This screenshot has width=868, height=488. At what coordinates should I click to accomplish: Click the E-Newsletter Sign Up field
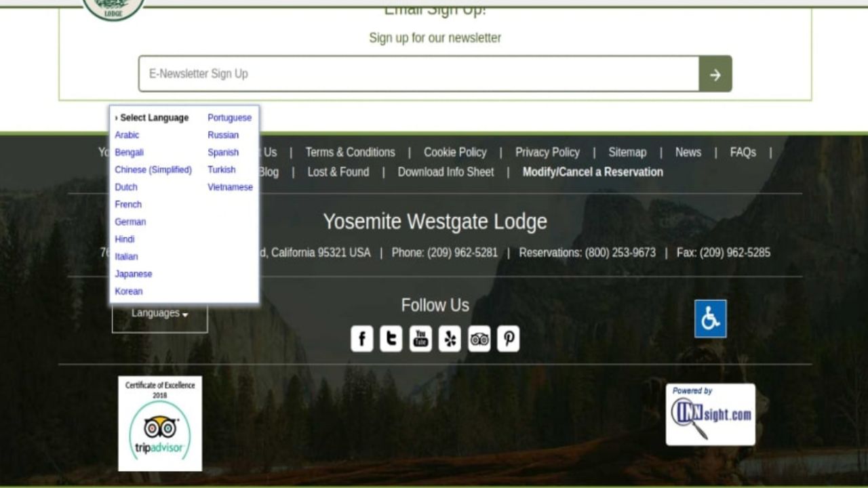coord(419,74)
